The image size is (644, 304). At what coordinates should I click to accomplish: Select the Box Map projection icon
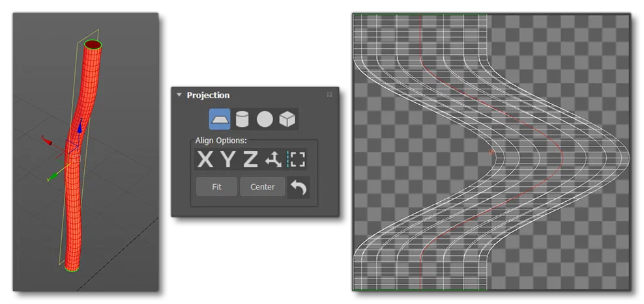287,119
